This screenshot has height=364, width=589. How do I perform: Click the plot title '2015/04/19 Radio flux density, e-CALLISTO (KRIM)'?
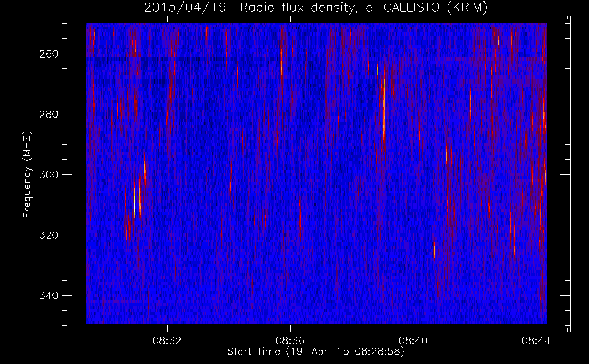[316, 7]
